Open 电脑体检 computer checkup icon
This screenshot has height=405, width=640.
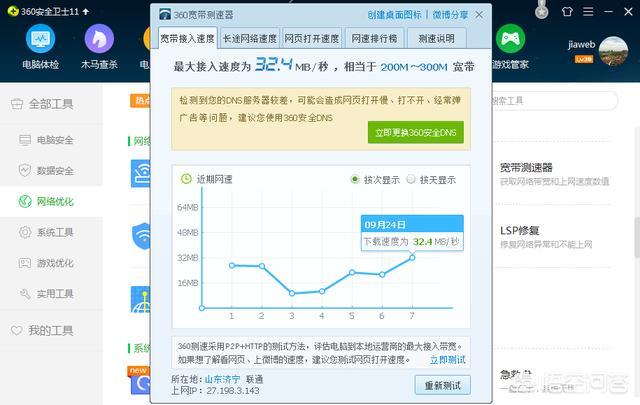(x=40, y=47)
